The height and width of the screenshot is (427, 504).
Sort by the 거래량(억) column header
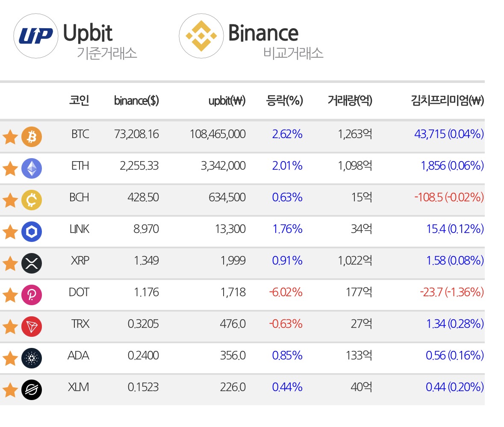350,100
